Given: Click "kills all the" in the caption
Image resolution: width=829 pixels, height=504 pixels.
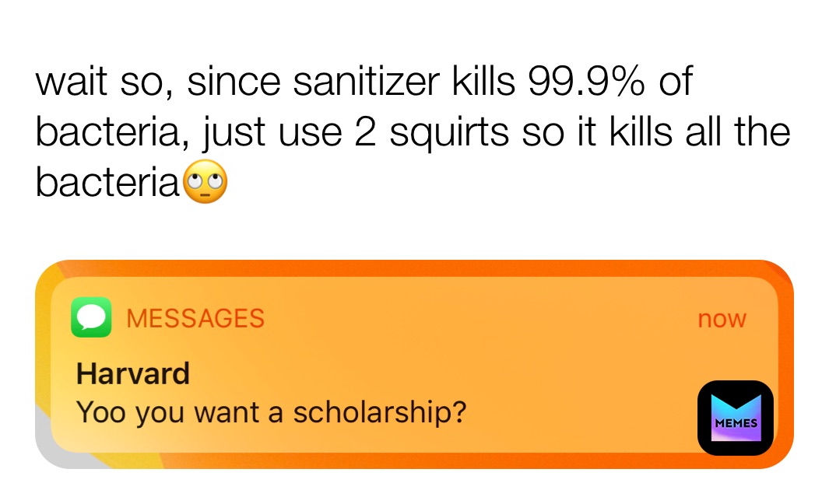Looking at the screenshot, I should [x=699, y=132].
